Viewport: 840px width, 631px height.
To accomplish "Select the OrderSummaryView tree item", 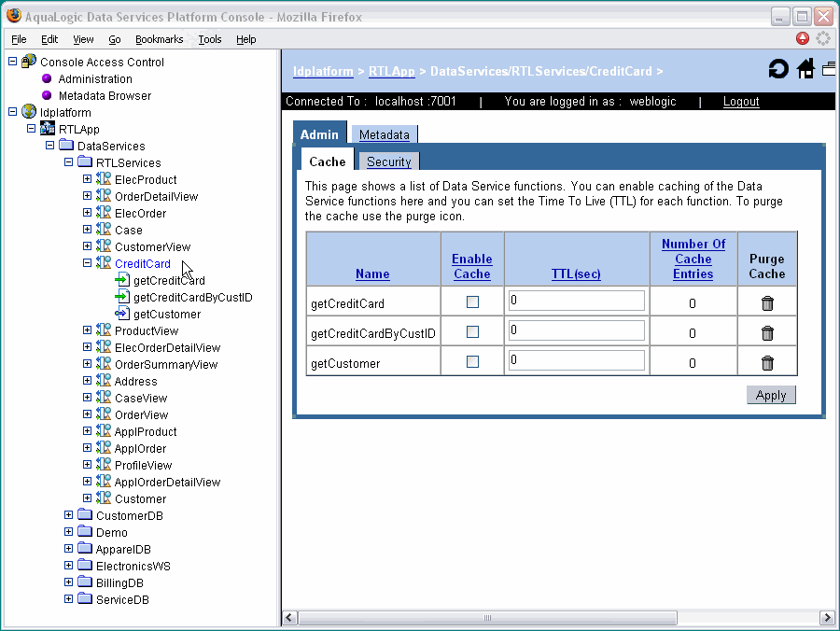I will (x=166, y=365).
